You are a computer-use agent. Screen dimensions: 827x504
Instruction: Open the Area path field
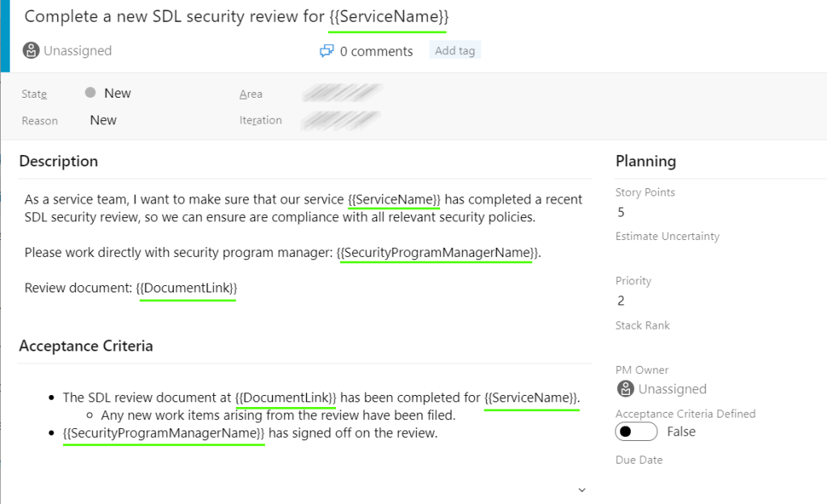pyautogui.click(x=342, y=93)
